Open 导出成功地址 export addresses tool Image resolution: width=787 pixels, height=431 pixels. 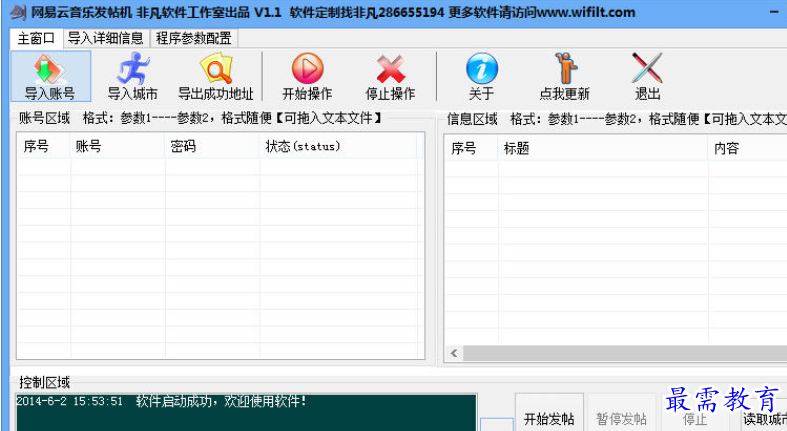click(x=216, y=76)
